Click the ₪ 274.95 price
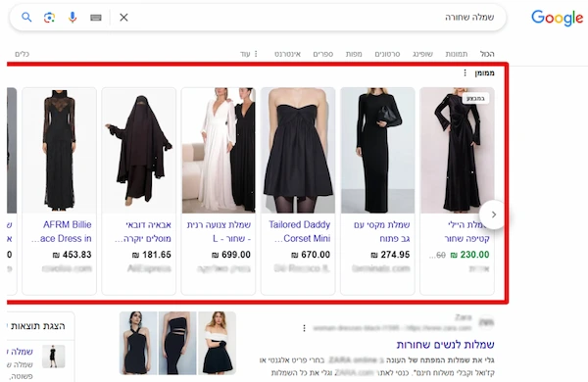Screen dimensions: 588x382 pyautogui.click(x=390, y=255)
